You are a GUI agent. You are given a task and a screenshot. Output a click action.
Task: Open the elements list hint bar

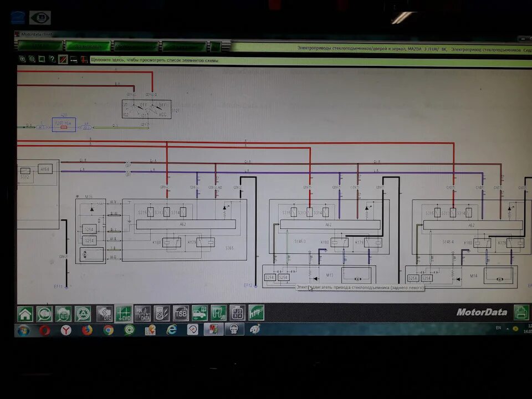click(x=310, y=61)
